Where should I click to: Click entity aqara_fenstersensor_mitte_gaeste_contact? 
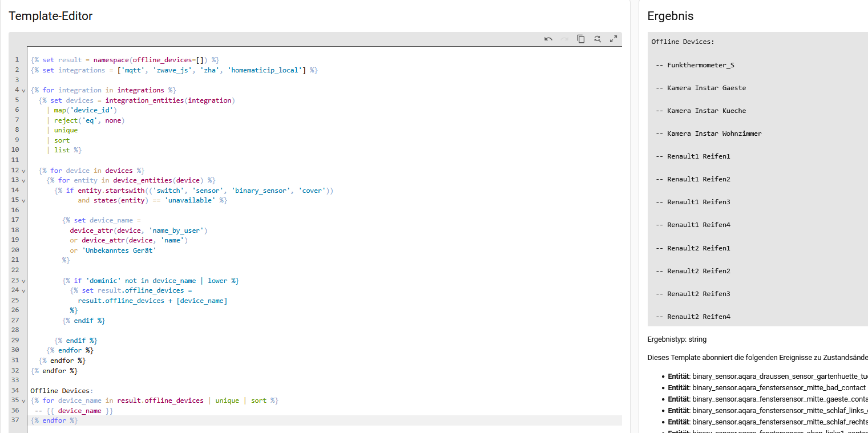(x=768, y=399)
